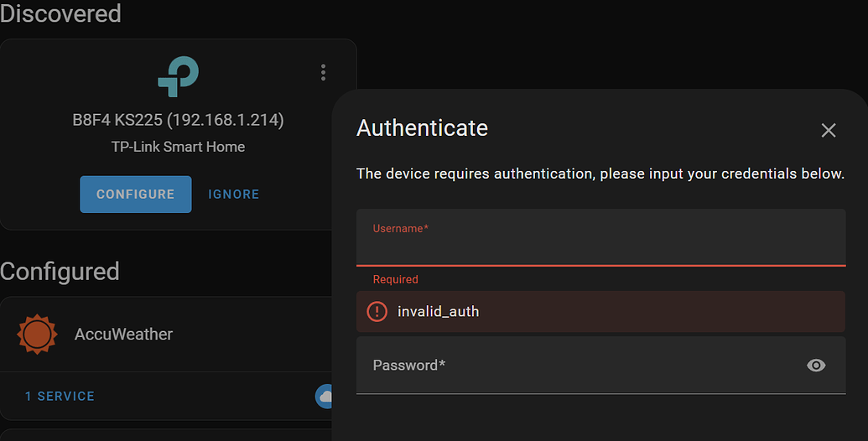The height and width of the screenshot is (441, 868).
Task: Focus the Username input field
Action: click(600, 247)
